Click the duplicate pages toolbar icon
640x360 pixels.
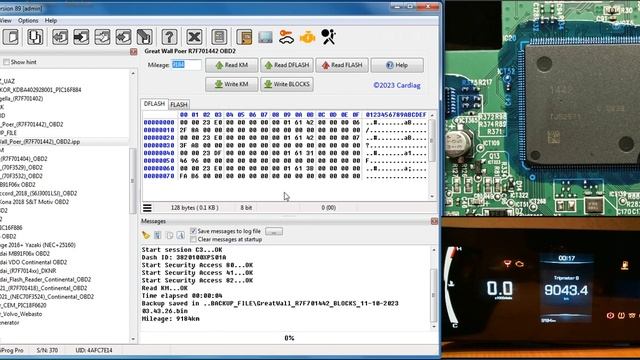point(35,37)
